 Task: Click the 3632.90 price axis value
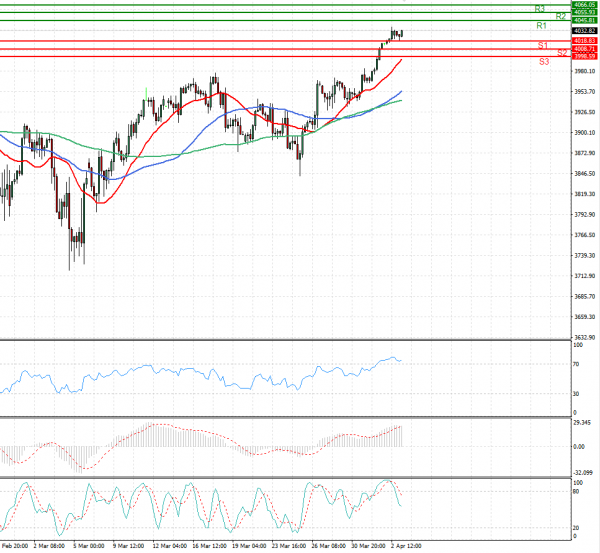click(585, 337)
